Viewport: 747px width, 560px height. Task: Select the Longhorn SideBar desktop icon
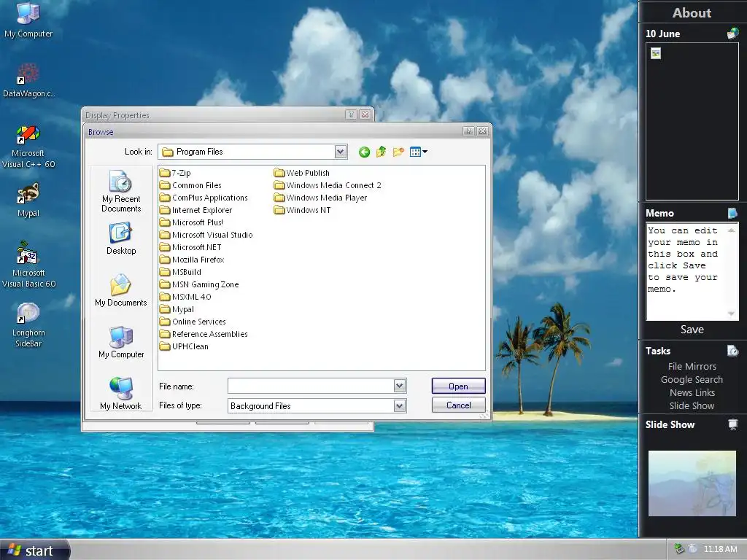click(28, 324)
